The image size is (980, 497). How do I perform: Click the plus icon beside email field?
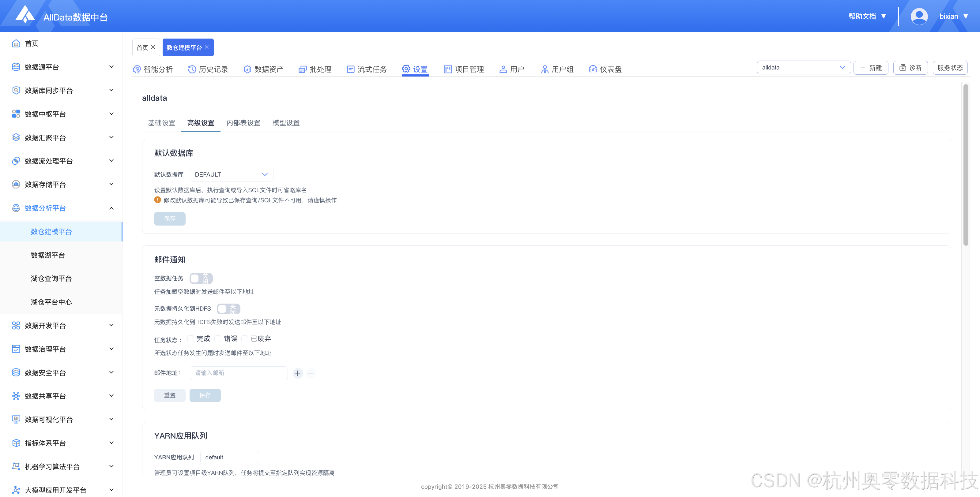point(297,373)
